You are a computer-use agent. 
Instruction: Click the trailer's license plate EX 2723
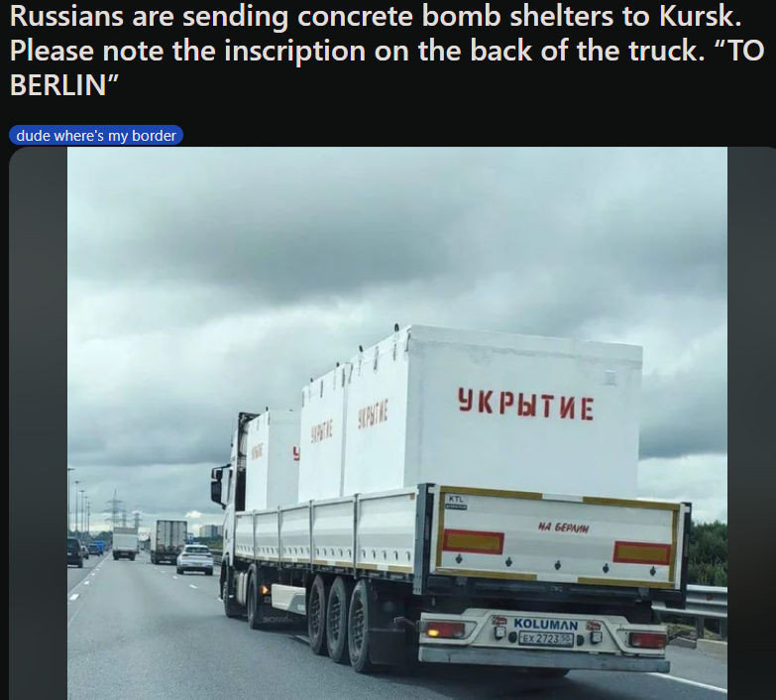point(546,639)
